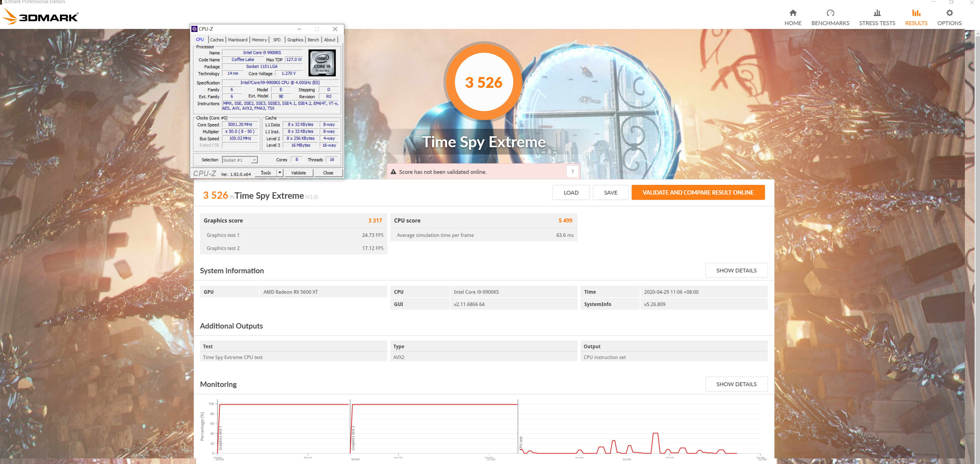Expand the Tools dropdown arrow in CPU-Z
Viewport: 980px width, 464px height.
pos(280,173)
